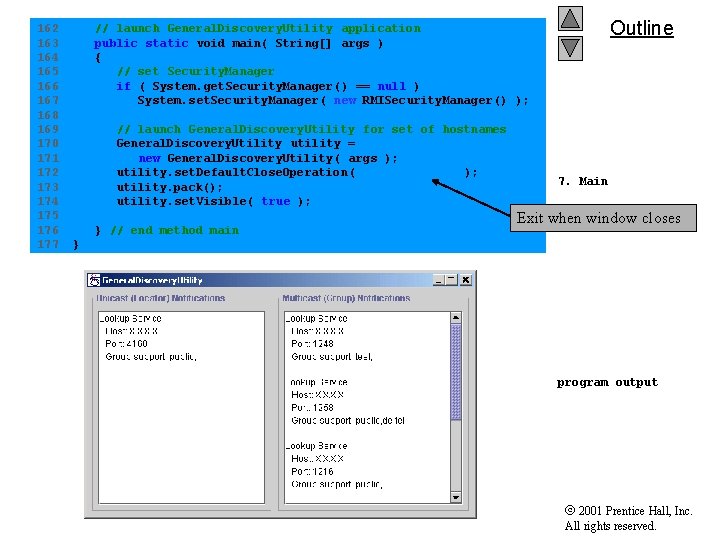Image resolution: width=720 pixels, height=540 pixels.
Task: Click the '2001 Prentice Hall, Inc.' copyright text
Action: click(x=628, y=511)
